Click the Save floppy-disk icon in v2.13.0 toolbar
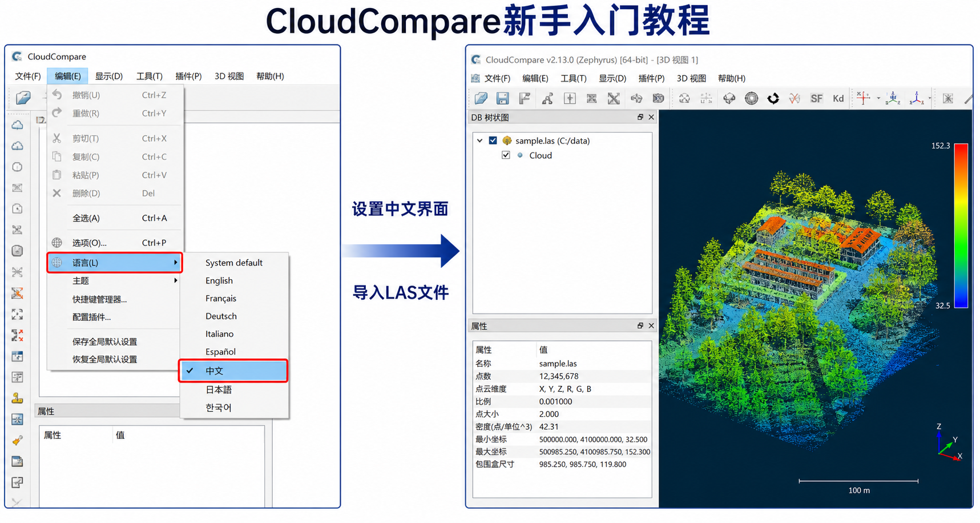 tap(502, 98)
